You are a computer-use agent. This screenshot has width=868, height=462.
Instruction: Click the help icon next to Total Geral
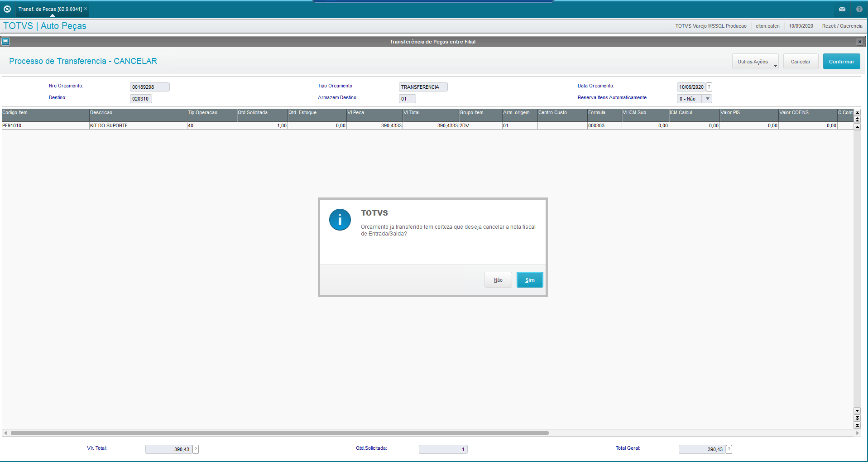click(x=729, y=449)
